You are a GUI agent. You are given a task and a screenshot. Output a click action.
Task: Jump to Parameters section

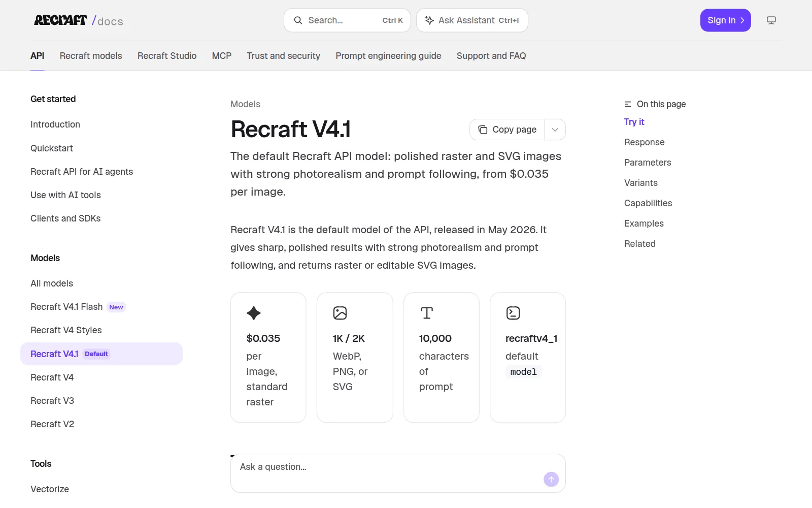tap(648, 163)
